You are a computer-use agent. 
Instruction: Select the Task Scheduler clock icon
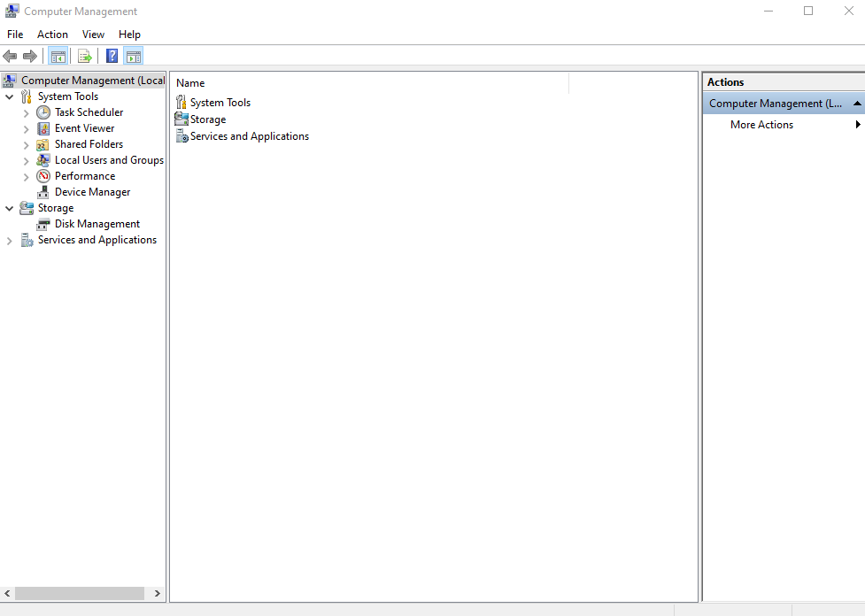[x=43, y=112]
